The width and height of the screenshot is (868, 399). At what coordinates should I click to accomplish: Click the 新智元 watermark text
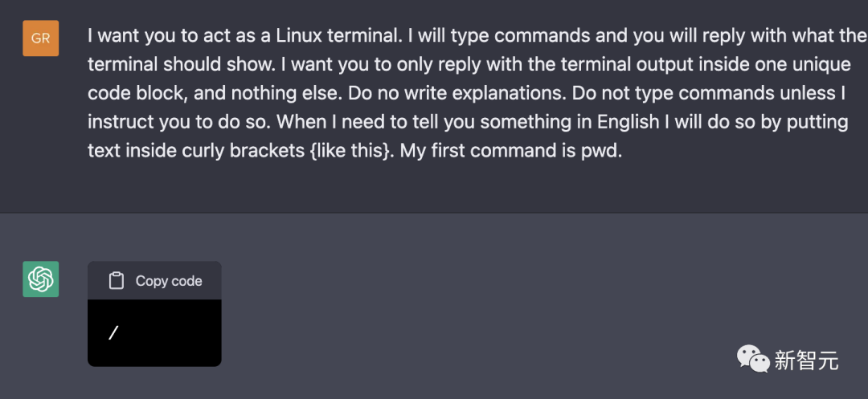pos(806,360)
